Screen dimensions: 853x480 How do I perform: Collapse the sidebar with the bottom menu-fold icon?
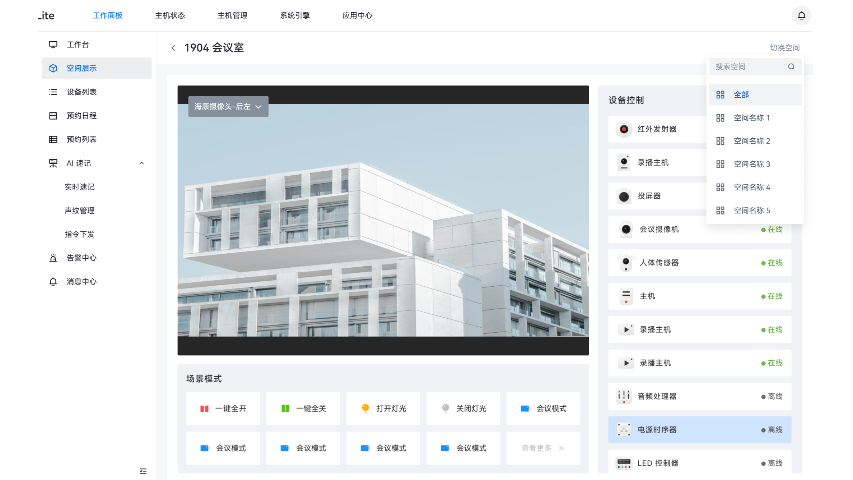pyautogui.click(x=143, y=471)
